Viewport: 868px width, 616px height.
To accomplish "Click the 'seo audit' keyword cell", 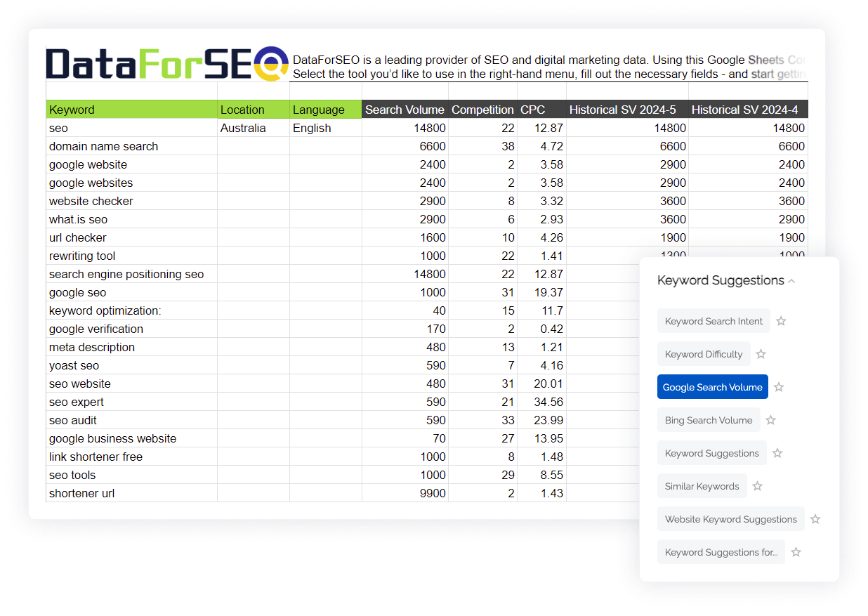I will tap(131, 420).
